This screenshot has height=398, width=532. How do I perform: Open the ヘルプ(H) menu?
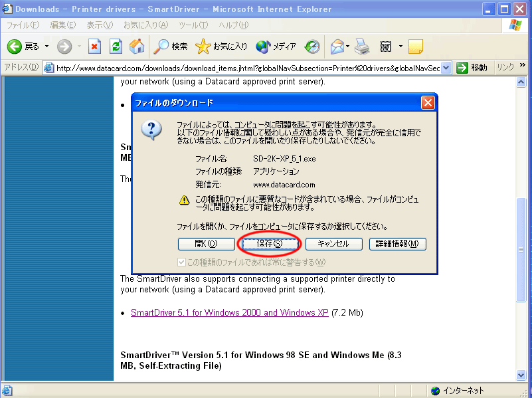click(233, 25)
